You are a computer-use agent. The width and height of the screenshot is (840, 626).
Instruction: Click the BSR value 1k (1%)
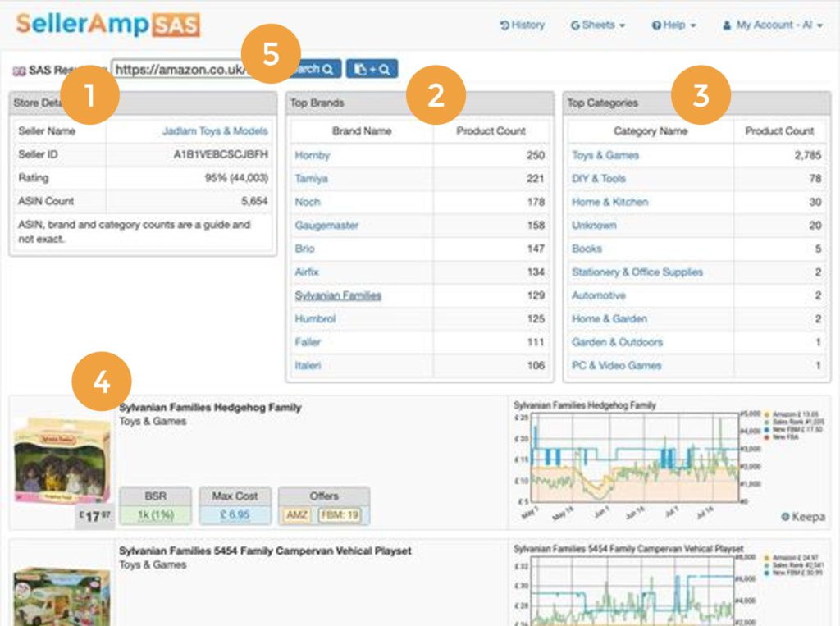pos(155,515)
